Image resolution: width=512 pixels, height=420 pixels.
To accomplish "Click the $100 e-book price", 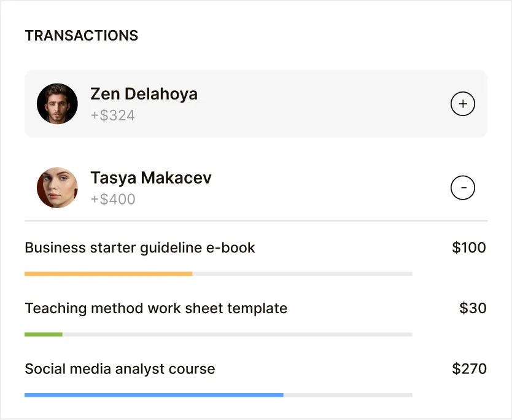I will [469, 248].
